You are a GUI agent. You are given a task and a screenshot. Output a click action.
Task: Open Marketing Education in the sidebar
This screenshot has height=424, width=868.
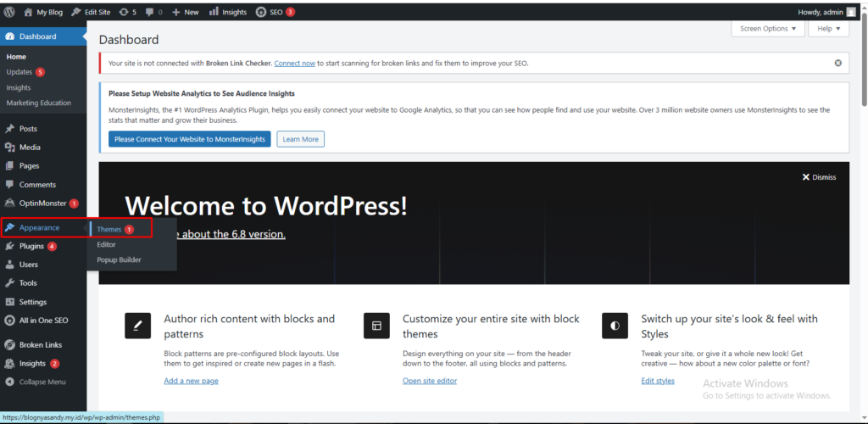point(39,103)
